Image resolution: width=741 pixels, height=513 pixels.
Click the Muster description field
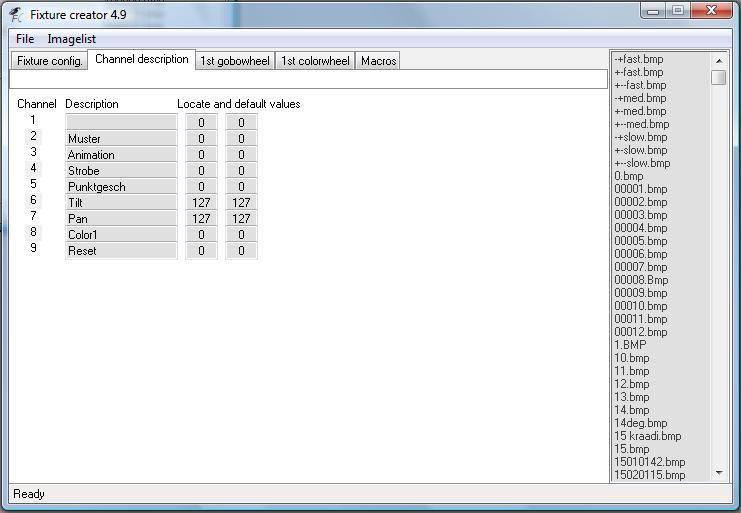121,138
